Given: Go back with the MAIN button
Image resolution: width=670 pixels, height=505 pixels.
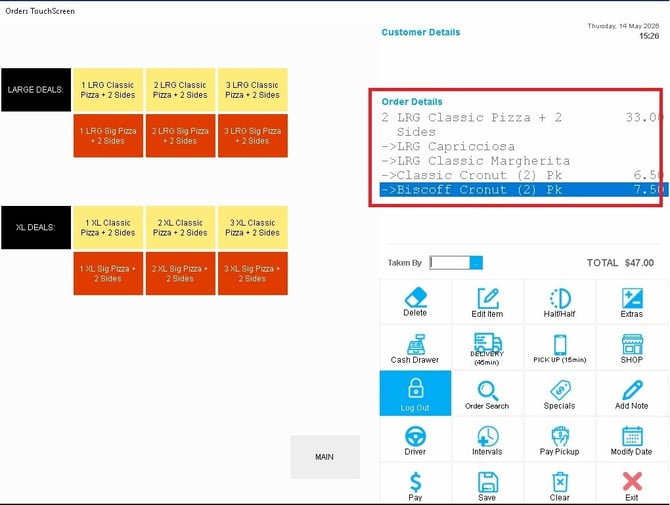Looking at the screenshot, I should [325, 457].
